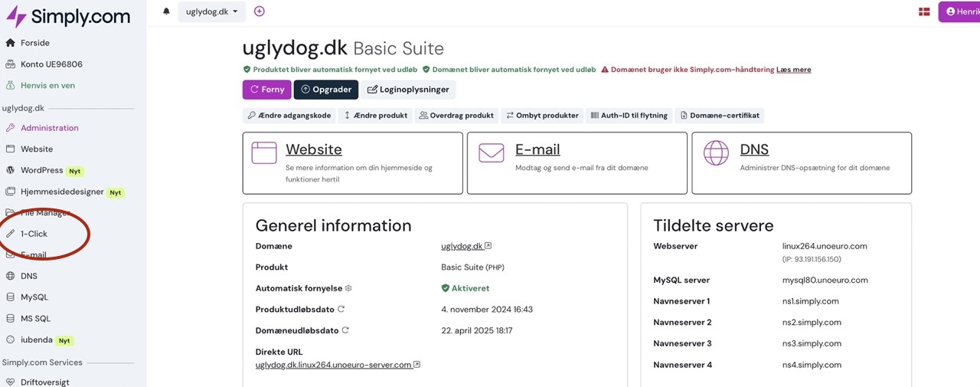
Task: Open WordPress in the sidebar
Action: [x=42, y=170]
